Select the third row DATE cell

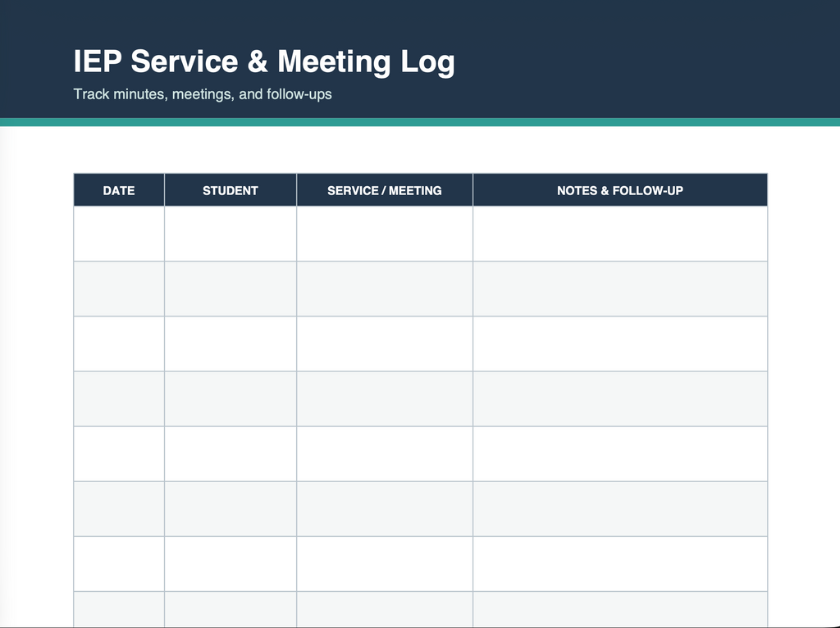tap(119, 344)
